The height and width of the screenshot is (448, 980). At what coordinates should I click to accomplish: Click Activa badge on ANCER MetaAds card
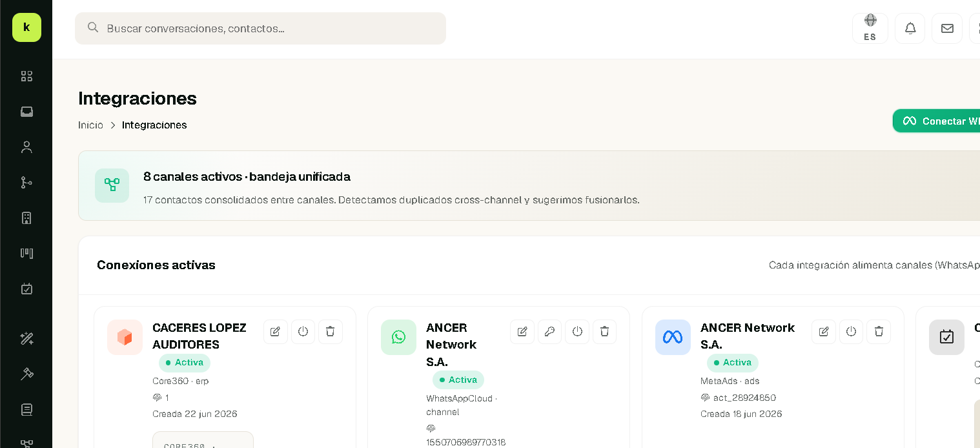click(x=733, y=363)
